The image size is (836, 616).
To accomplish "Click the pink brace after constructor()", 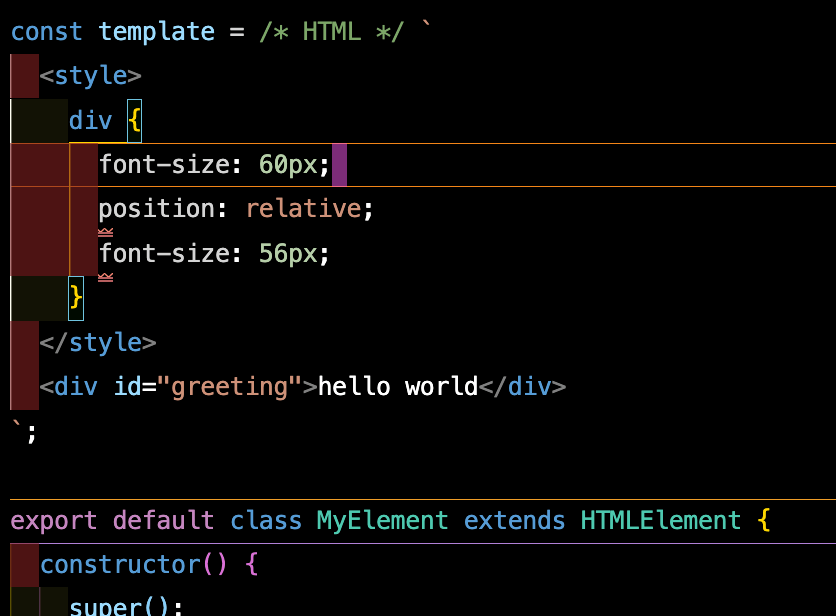I will pyautogui.click(x=252, y=564).
